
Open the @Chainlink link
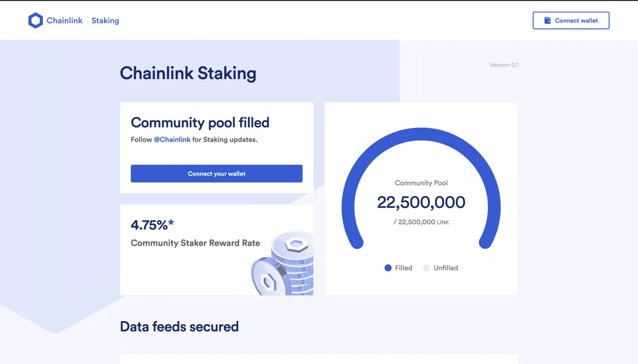pos(172,140)
